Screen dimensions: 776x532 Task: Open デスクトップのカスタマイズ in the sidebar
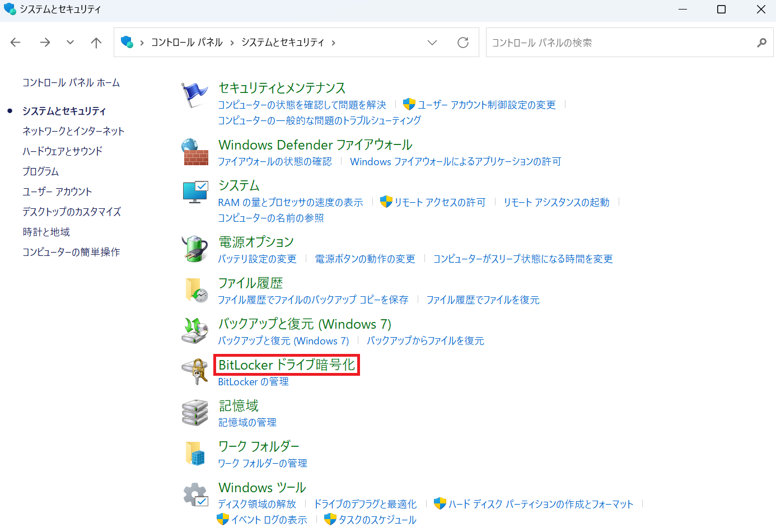click(72, 212)
